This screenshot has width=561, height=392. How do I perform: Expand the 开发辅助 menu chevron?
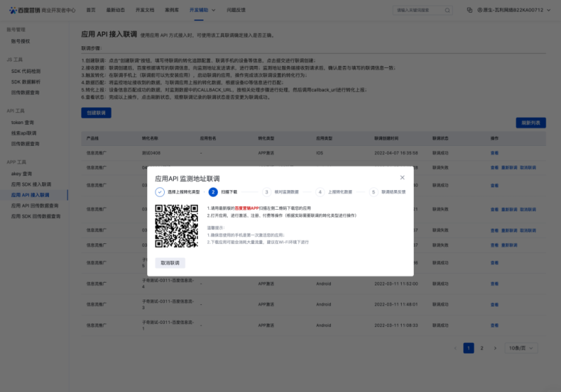(x=214, y=10)
